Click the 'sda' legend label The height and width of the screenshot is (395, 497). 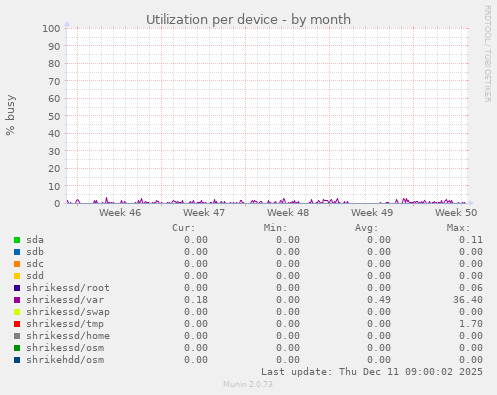(x=35, y=240)
